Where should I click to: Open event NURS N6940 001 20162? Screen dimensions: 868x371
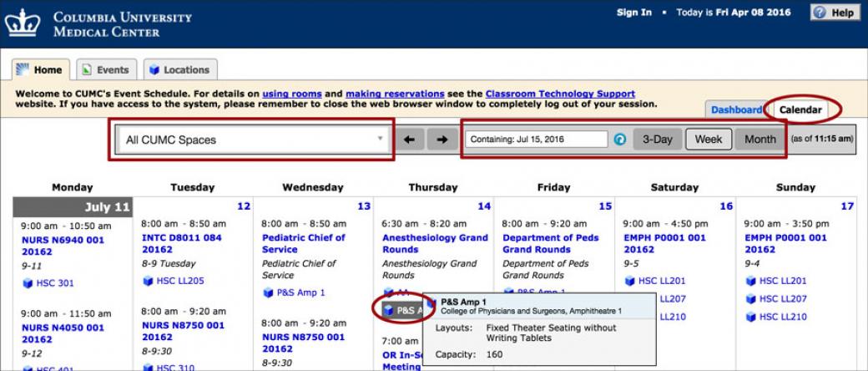coord(63,246)
